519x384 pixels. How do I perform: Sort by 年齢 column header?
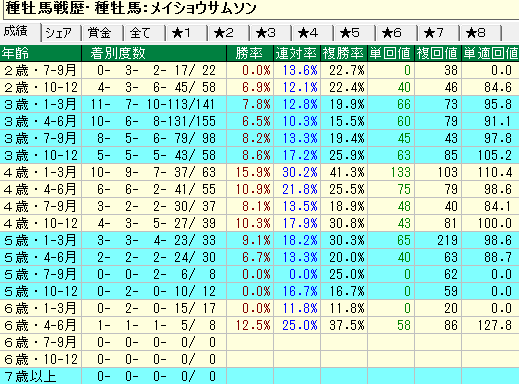[x=41, y=53]
